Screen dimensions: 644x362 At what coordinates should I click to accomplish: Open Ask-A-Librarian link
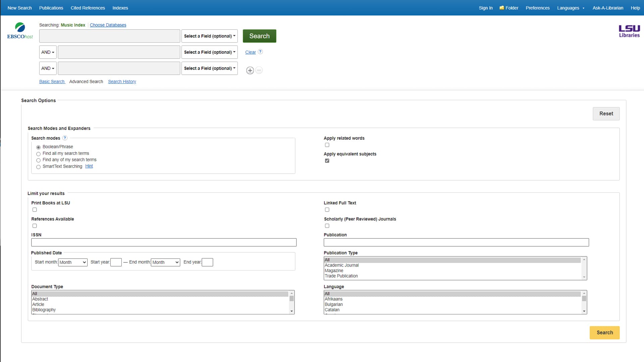click(x=608, y=8)
